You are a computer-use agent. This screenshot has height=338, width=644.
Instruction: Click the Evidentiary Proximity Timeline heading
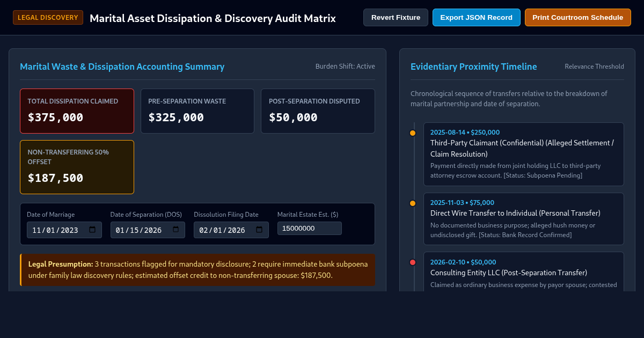[474, 67]
